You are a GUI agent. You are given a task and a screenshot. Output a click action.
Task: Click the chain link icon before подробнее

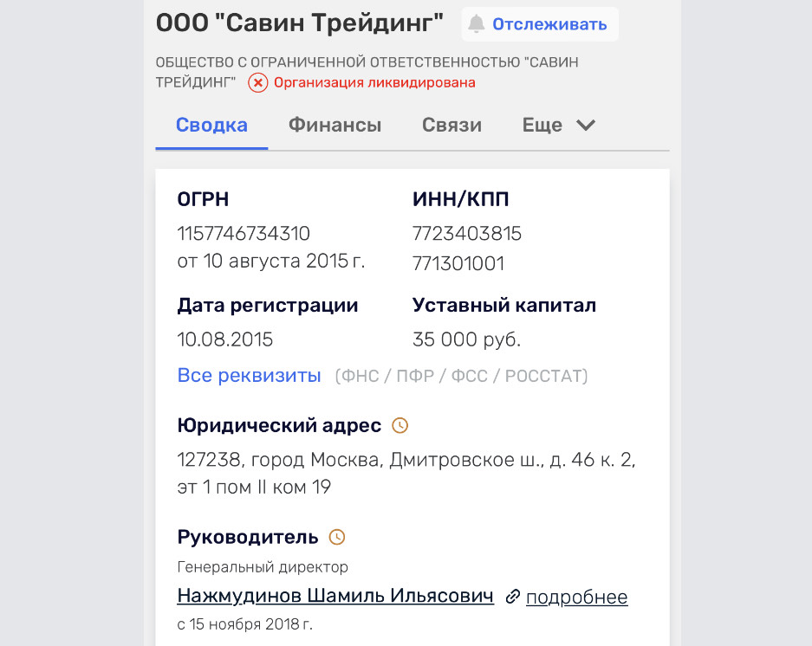513,597
